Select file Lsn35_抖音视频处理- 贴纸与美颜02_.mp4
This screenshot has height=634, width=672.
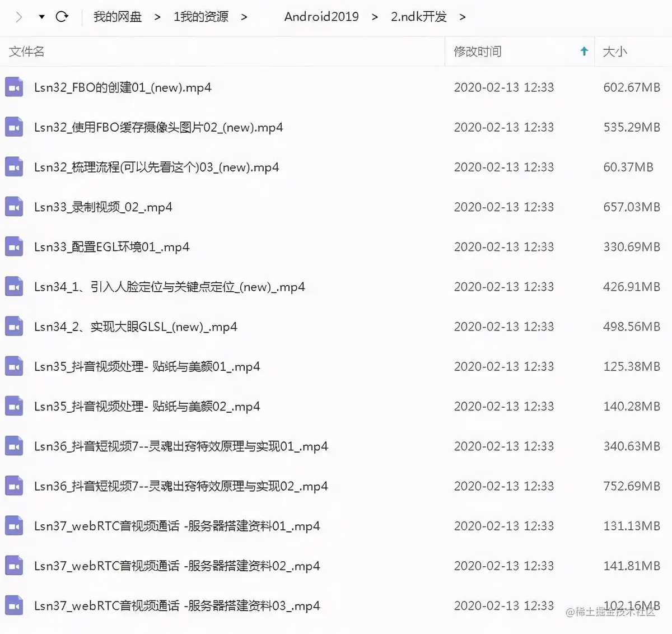pos(147,406)
